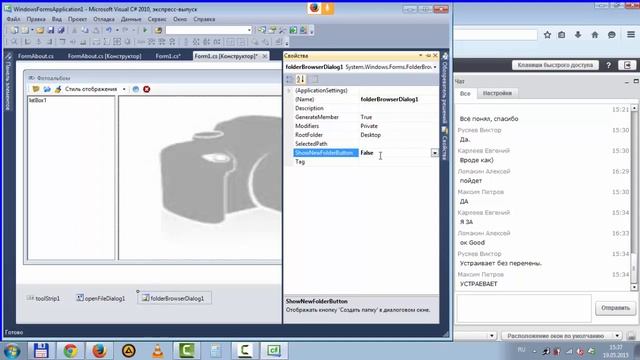Open the Отладка menu

click(x=104, y=19)
